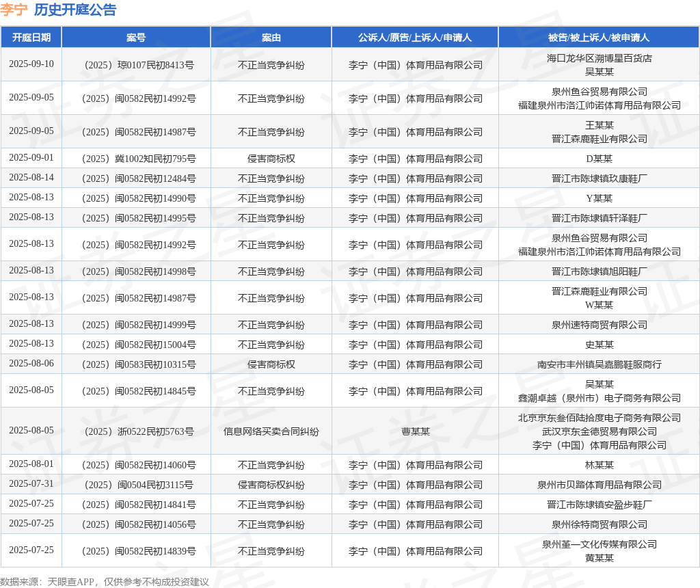Screen dimensions: 700x588
Task: Select case number (2025)闽0582民初14992号 dated 2025-09-05
Action: pos(139,98)
